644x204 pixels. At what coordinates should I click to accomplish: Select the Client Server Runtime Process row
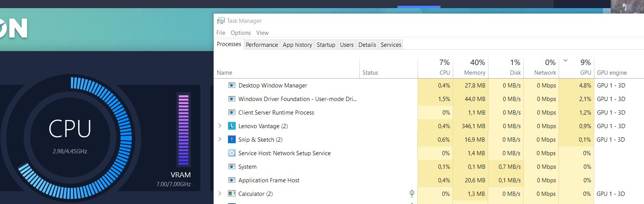point(429,112)
